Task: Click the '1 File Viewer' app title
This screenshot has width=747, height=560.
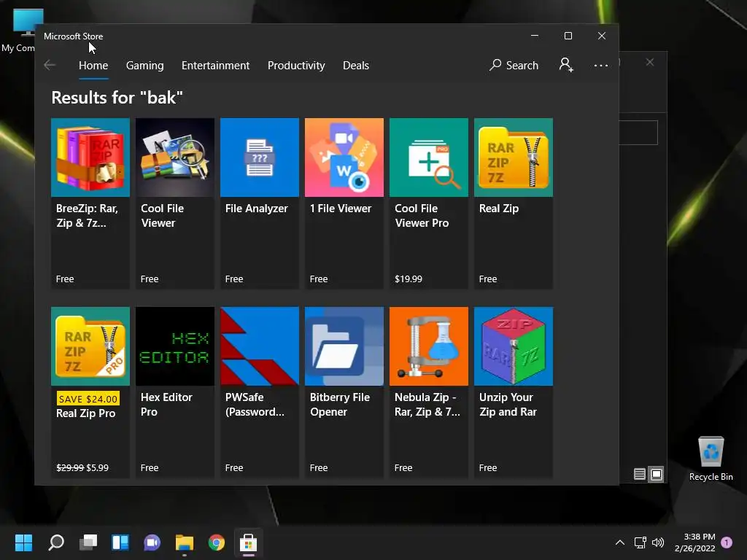Action: coord(341,209)
